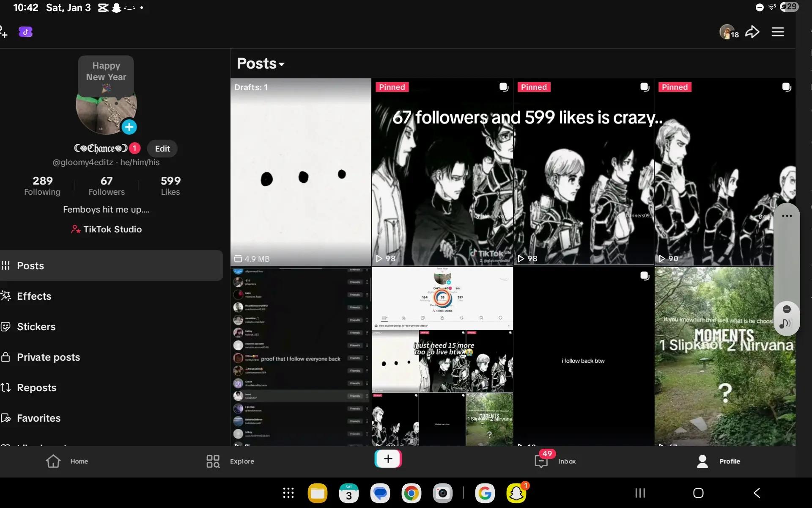
Task: Open first pinned post with TikTok watermark
Action: coord(442,172)
